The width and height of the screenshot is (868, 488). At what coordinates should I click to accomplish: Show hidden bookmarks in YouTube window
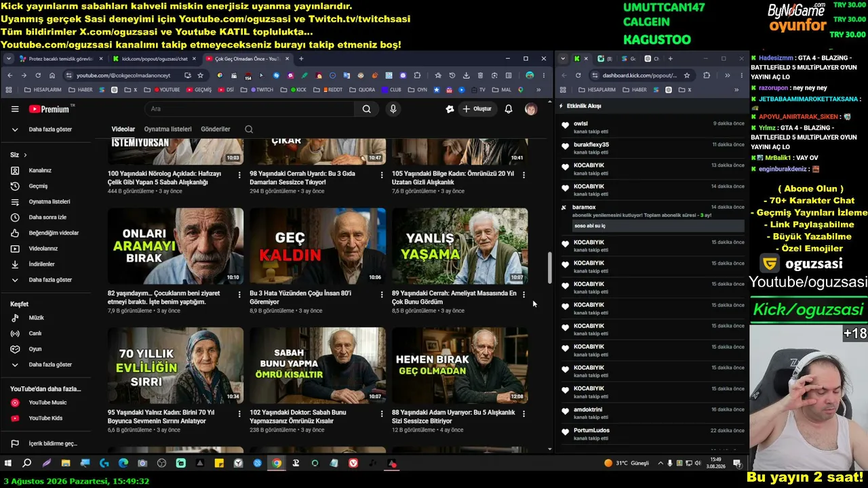[538, 89]
